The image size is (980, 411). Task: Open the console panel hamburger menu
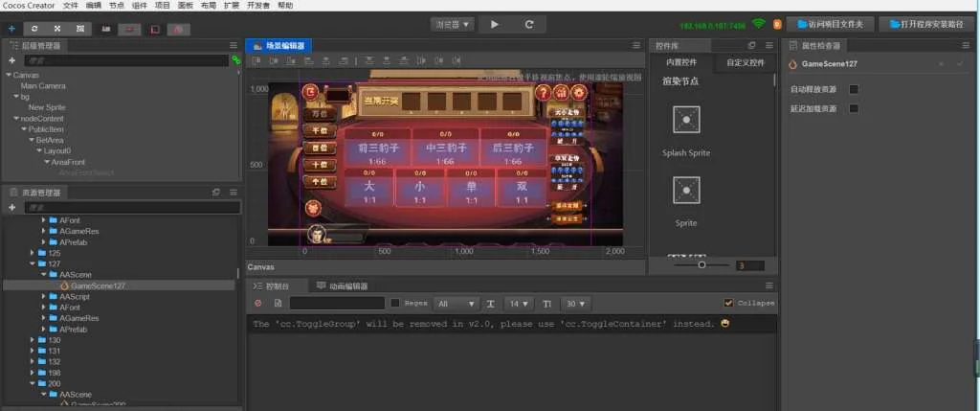[x=769, y=285]
